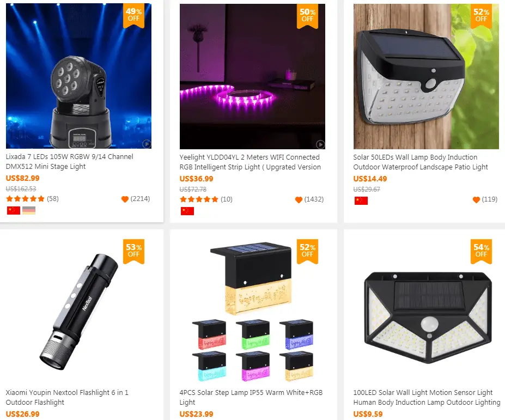Click the Yeelight strip light wishlist heart

point(299,200)
